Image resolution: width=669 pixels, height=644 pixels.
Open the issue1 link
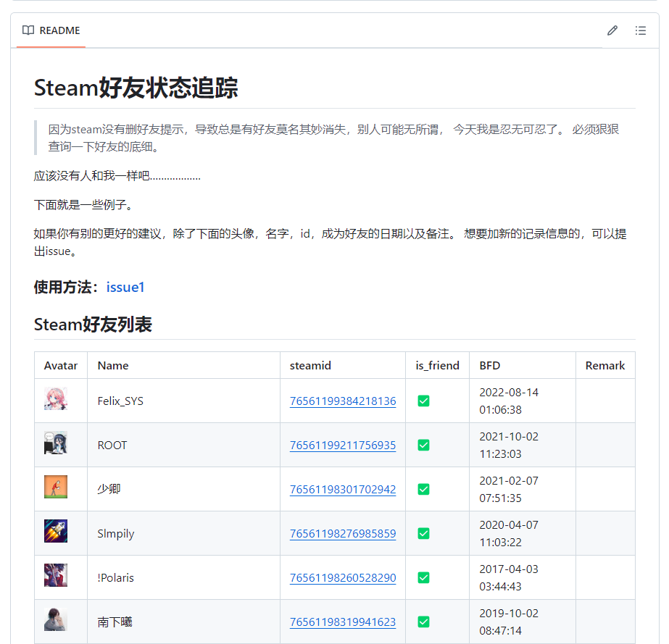125,287
